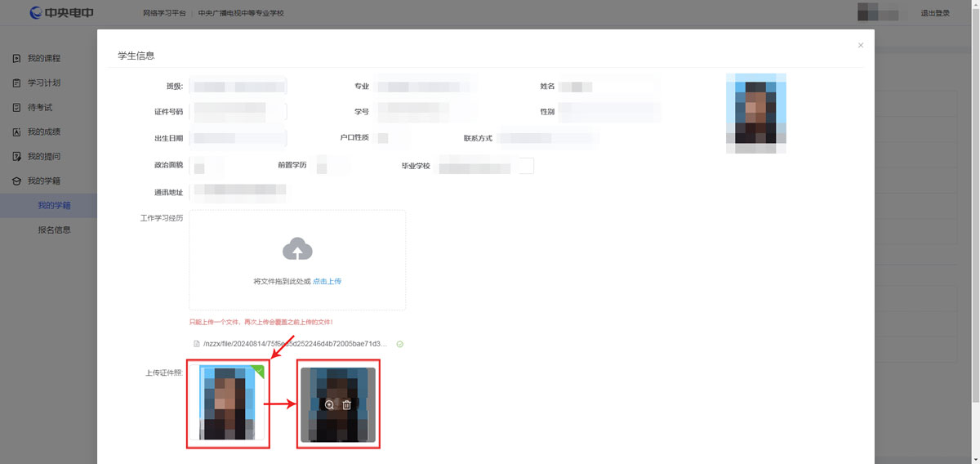980x464 pixels.
Task: Click the page vertical scrollbar
Action: coord(975,204)
